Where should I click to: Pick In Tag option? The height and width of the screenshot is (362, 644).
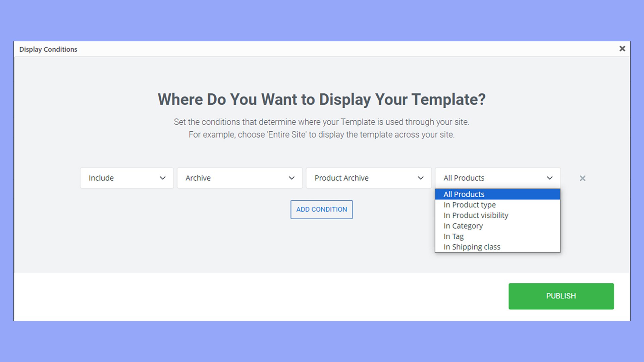(453, 236)
